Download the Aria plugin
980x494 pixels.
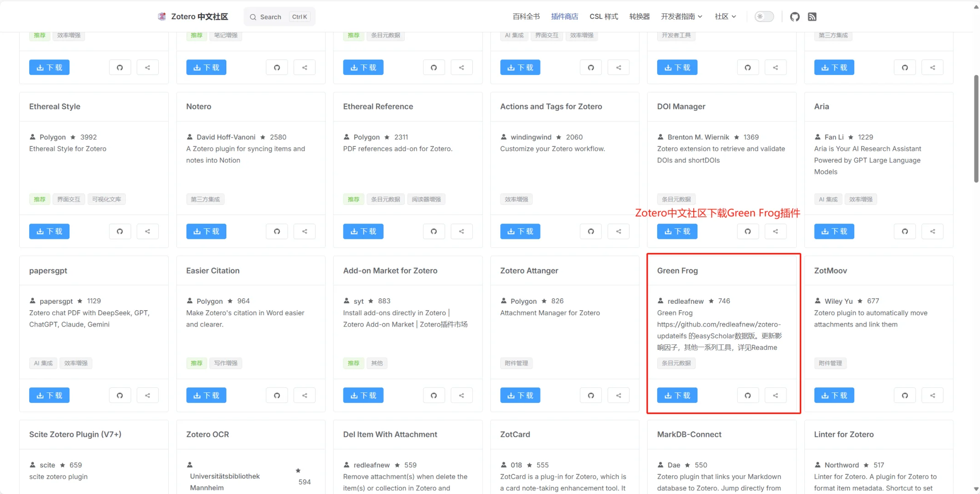pos(834,231)
